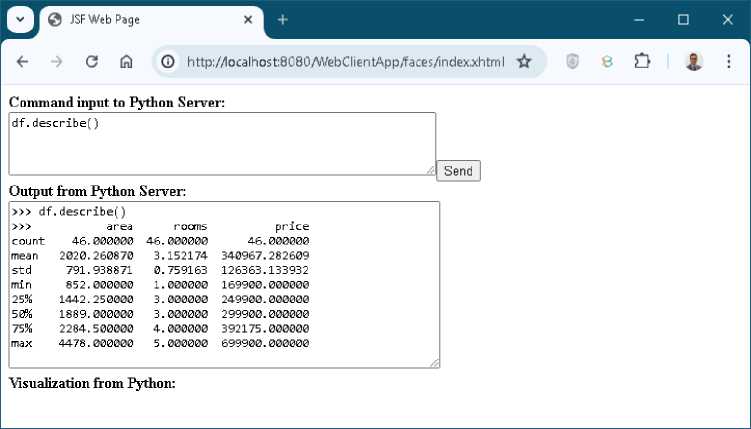Click into the command input textarea
This screenshot has width=751, height=429.
point(222,144)
